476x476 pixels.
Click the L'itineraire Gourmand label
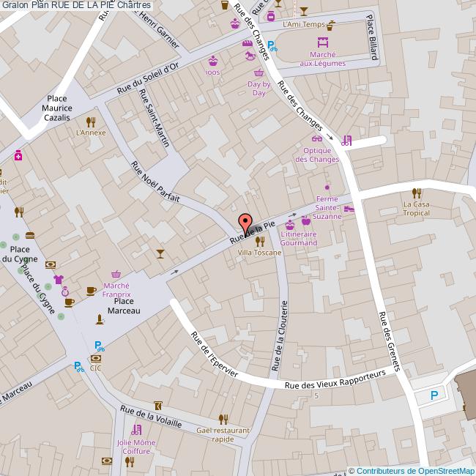299,238
